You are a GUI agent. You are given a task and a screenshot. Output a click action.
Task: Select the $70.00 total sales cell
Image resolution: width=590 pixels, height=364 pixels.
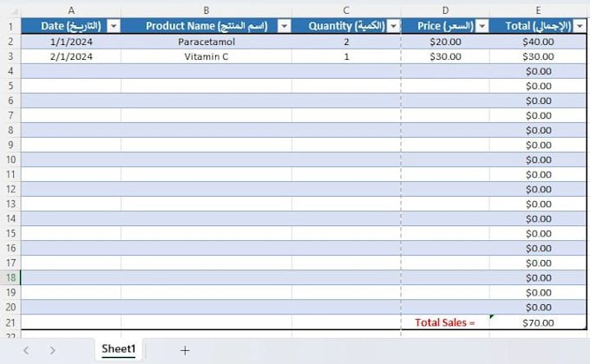pyautogui.click(x=538, y=322)
